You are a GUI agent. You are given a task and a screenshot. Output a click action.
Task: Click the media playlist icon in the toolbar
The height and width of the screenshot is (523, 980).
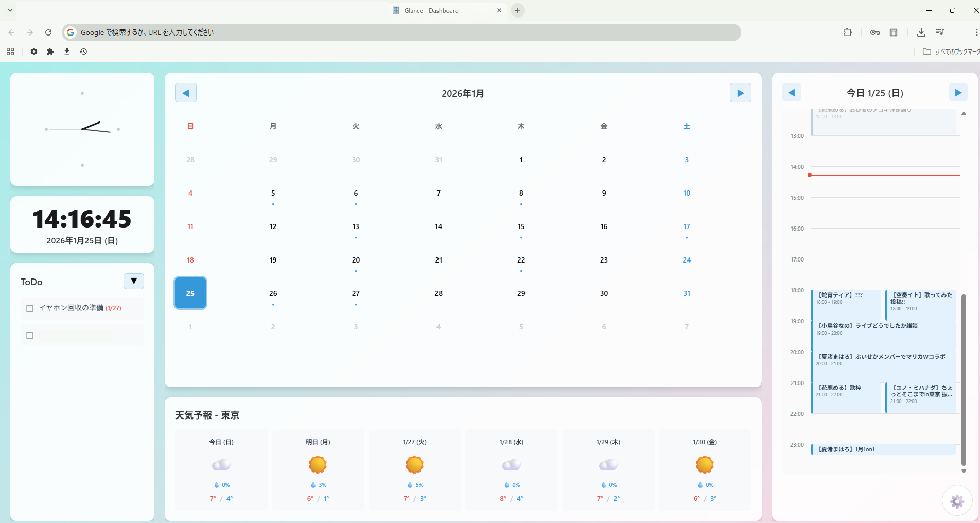click(939, 32)
